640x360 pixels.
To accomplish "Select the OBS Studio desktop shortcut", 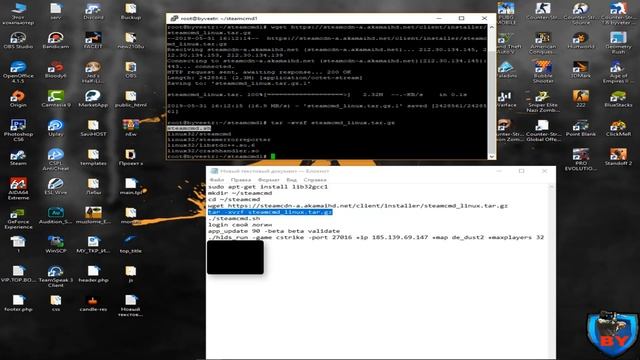I will [x=18, y=41].
